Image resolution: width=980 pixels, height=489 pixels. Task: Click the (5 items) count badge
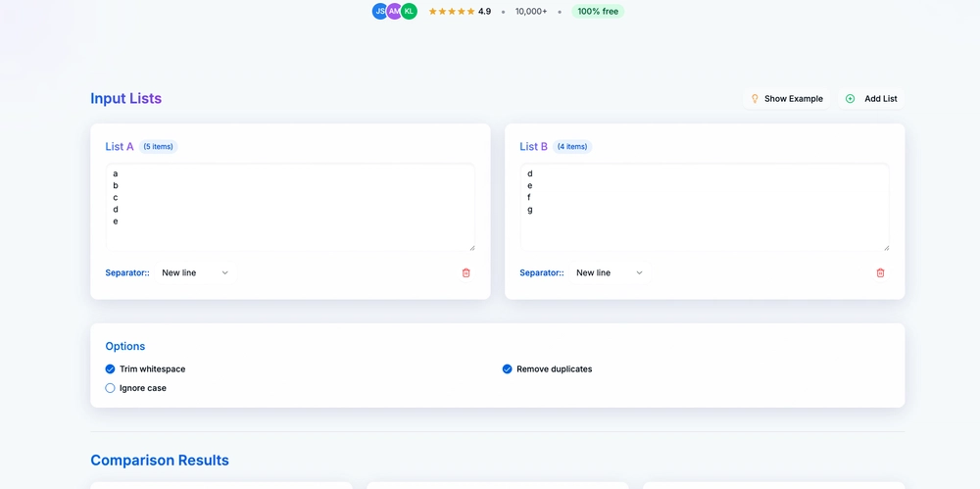coord(158,146)
